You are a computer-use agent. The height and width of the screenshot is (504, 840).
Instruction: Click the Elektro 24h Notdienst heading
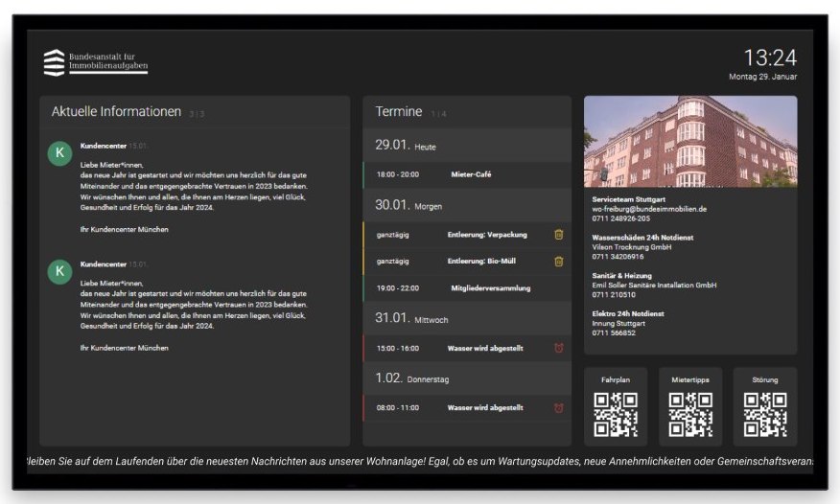(628, 313)
